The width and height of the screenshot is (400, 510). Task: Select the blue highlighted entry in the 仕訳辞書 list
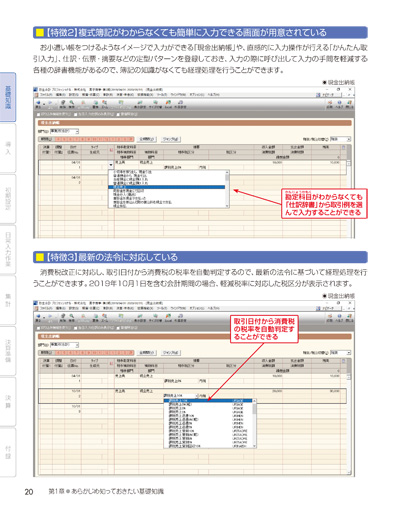click(167, 187)
